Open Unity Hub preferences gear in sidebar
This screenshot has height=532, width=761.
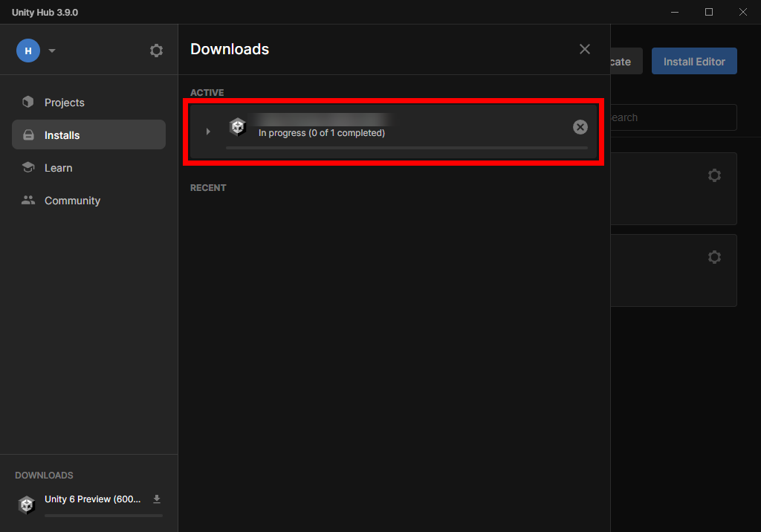pyautogui.click(x=156, y=51)
